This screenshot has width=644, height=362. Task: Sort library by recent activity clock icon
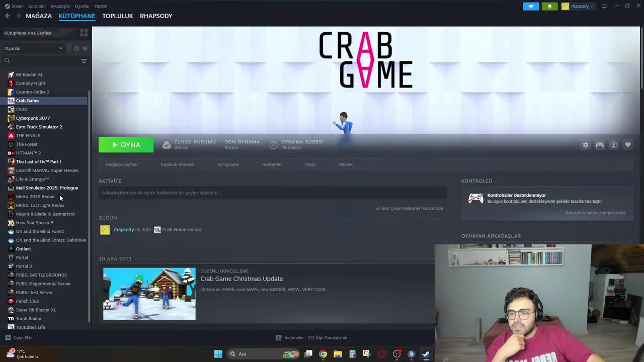76,48
